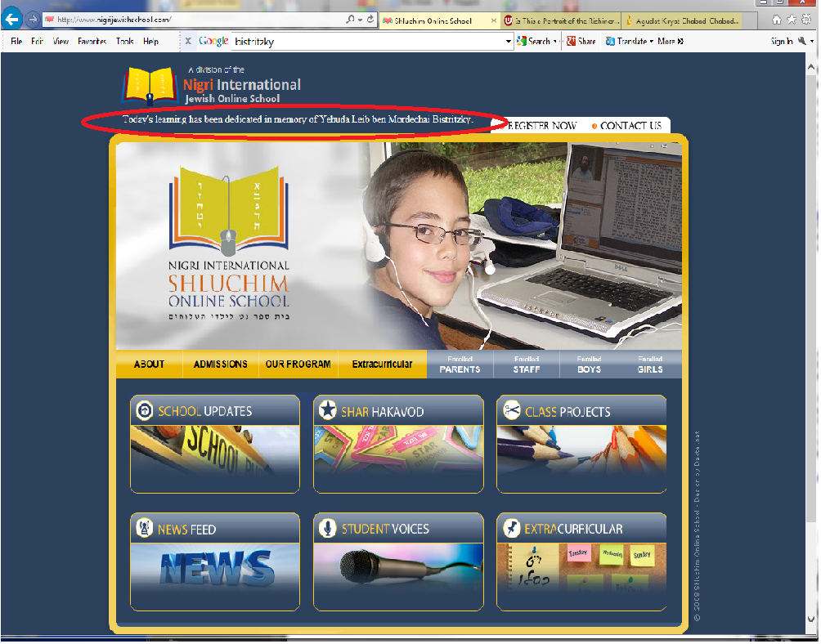The width and height of the screenshot is (821, 644).
Task: Click the Extracurricular pushpin icon
Action: (511, 529)
